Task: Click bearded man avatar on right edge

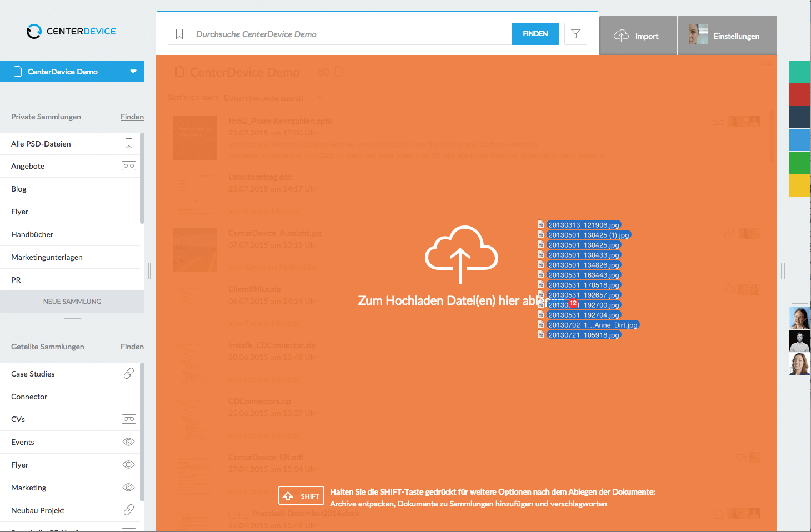Action: (x=800, y=341)
